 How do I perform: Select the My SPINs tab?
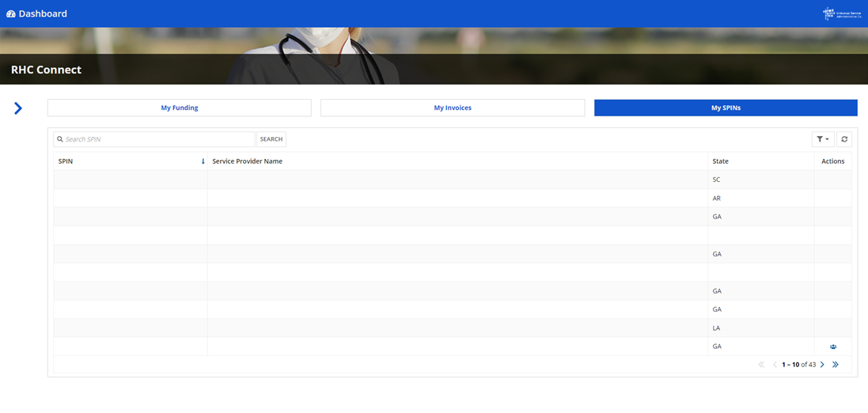tap(726, 108)
